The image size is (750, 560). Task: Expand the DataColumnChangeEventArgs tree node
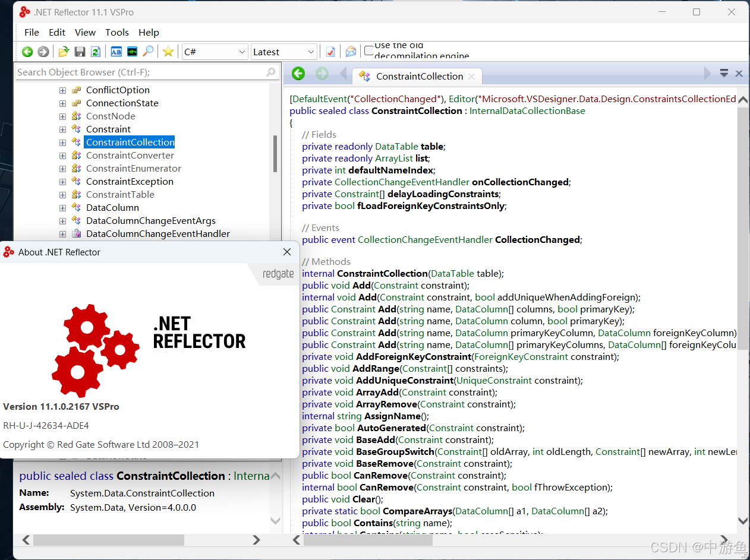[x=62, y=221]
